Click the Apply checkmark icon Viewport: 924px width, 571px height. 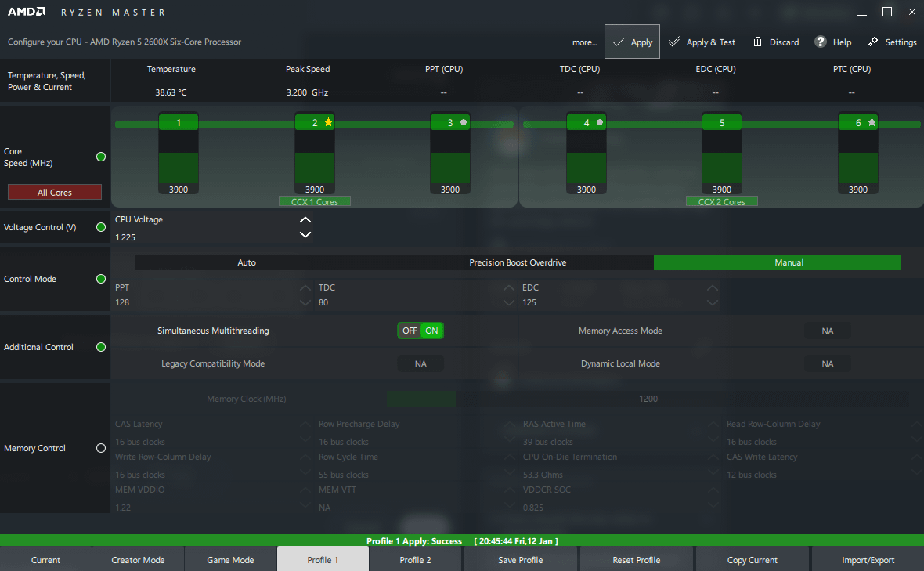click(618, 42)
